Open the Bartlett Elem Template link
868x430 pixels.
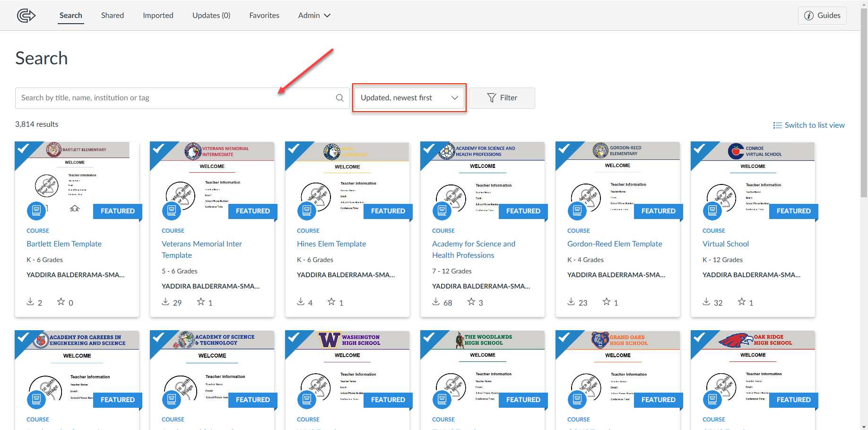coord(64,244)
